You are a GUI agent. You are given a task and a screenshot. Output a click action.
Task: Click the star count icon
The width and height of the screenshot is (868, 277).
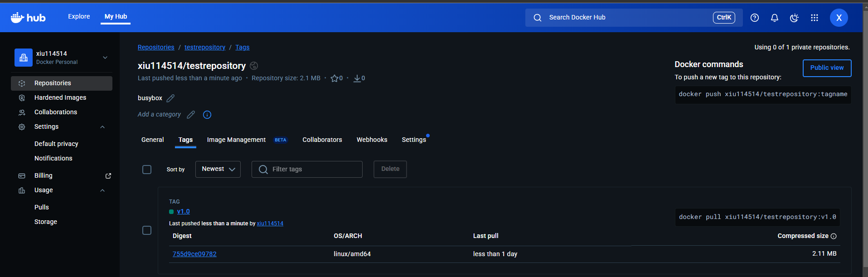pos(334,78)
